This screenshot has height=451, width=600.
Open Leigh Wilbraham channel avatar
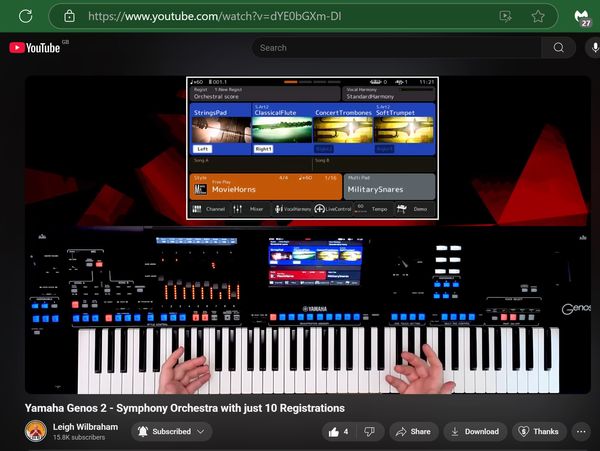[36, 431]
